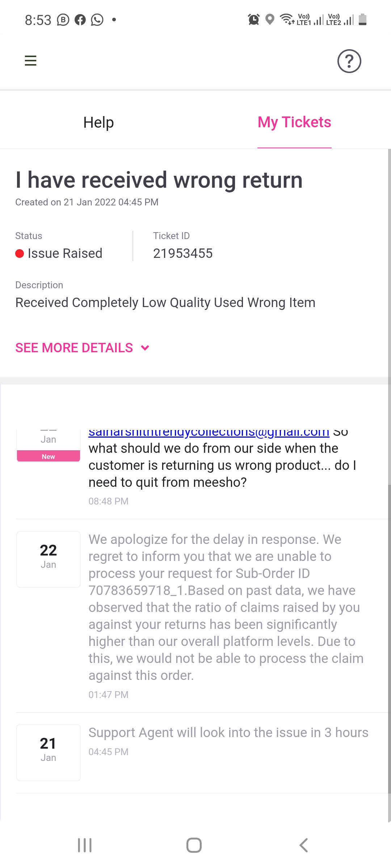Expand SEE MORE DETAILS section
The width and height of the screenshot is (391, 868).
coord(74,348)
